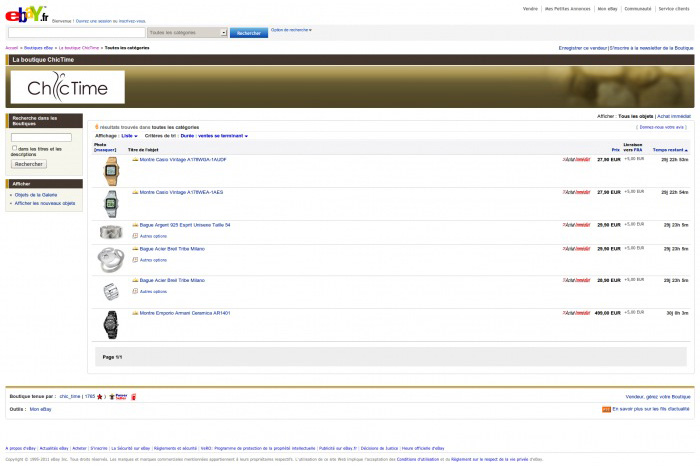Click icon beside Montre Emporio Armani title

pyautogui.click(x=135, y=313)
